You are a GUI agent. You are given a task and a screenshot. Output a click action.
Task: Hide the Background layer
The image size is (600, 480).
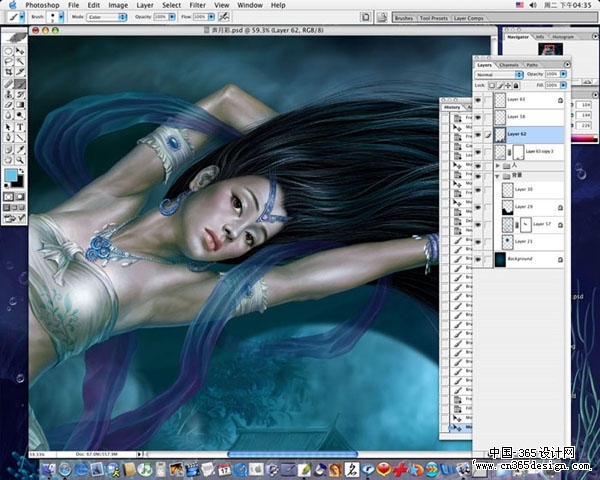tap(478, 260)
